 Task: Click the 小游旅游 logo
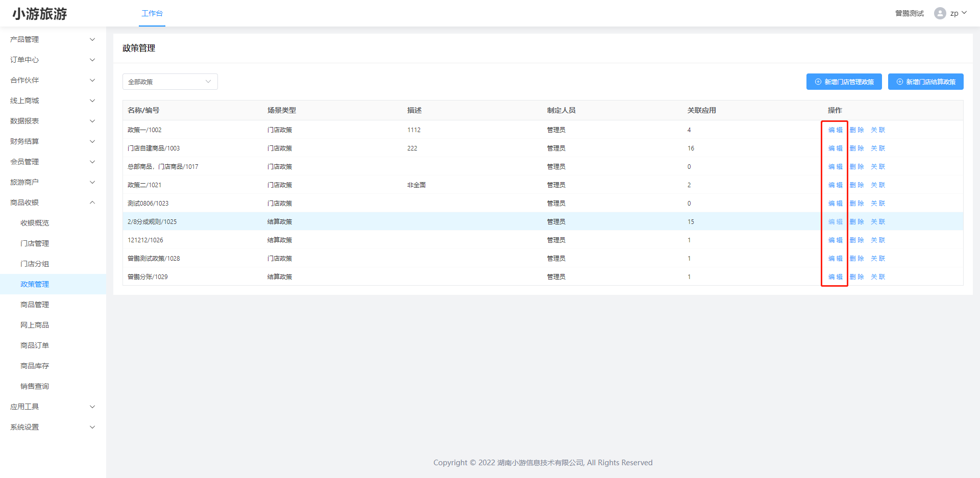coord(40,14)
